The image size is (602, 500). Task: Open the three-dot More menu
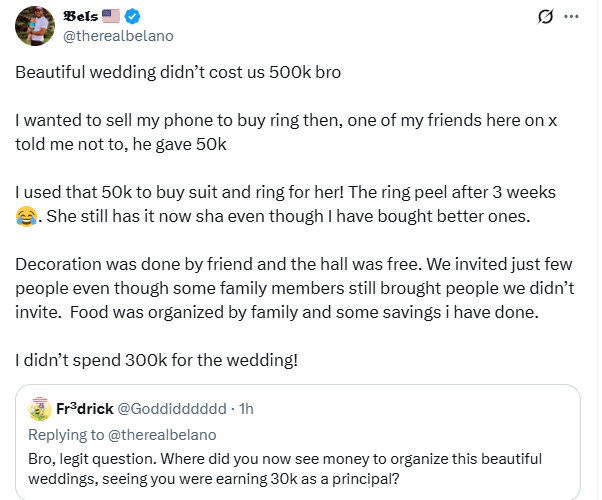571,16
